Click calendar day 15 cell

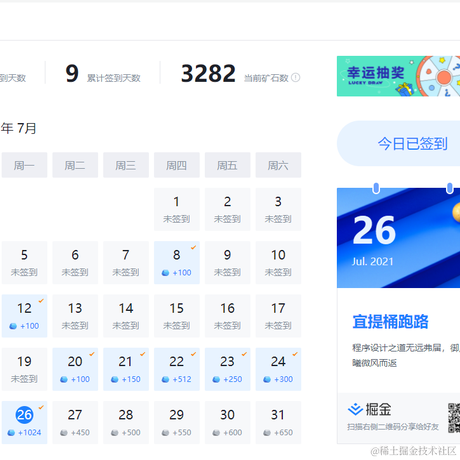click(177, 316)
